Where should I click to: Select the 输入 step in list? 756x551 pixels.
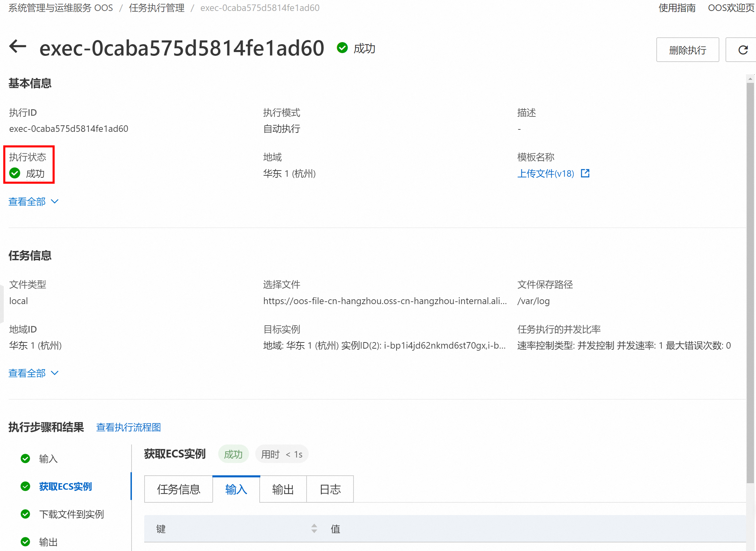48,459
